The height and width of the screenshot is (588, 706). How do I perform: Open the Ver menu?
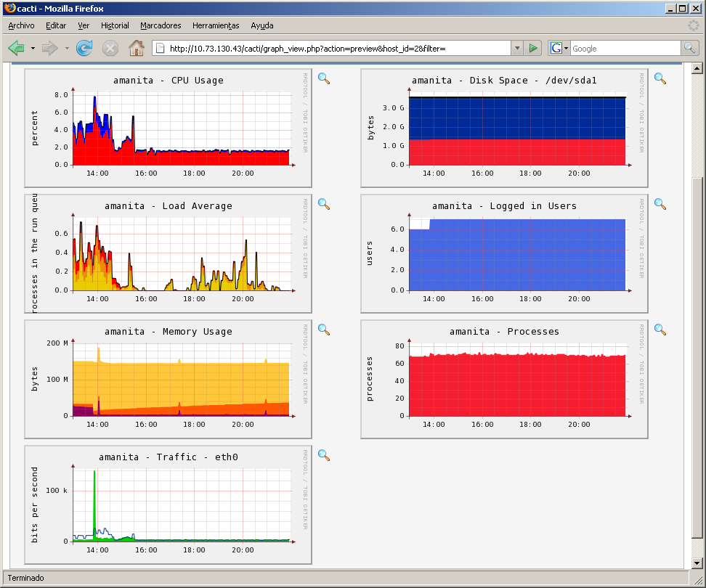[84, 25]
